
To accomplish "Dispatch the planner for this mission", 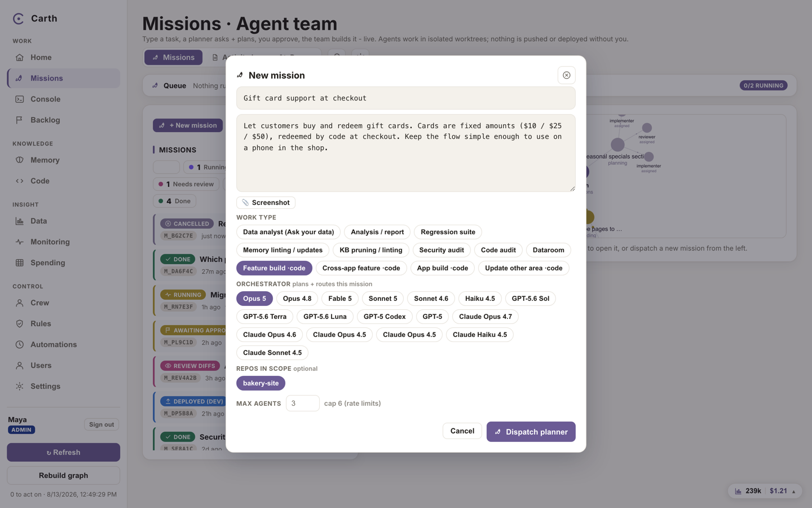I will (531, 432).
